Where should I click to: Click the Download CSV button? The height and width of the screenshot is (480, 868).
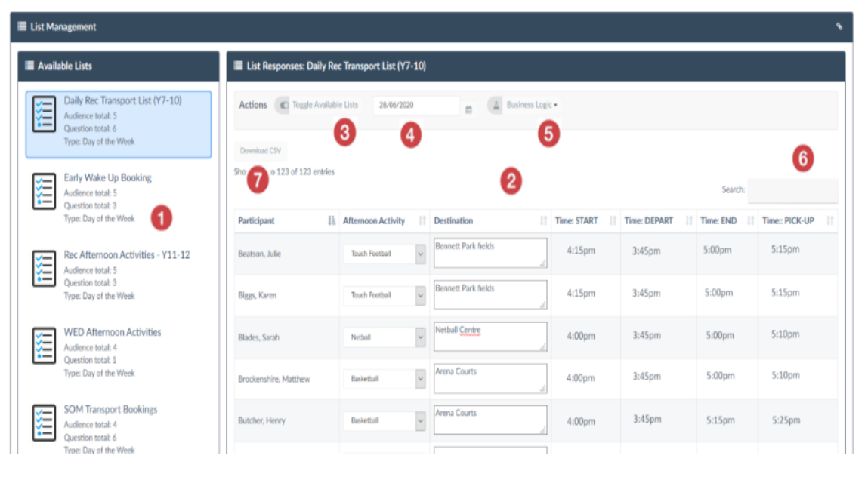point(260,151)
